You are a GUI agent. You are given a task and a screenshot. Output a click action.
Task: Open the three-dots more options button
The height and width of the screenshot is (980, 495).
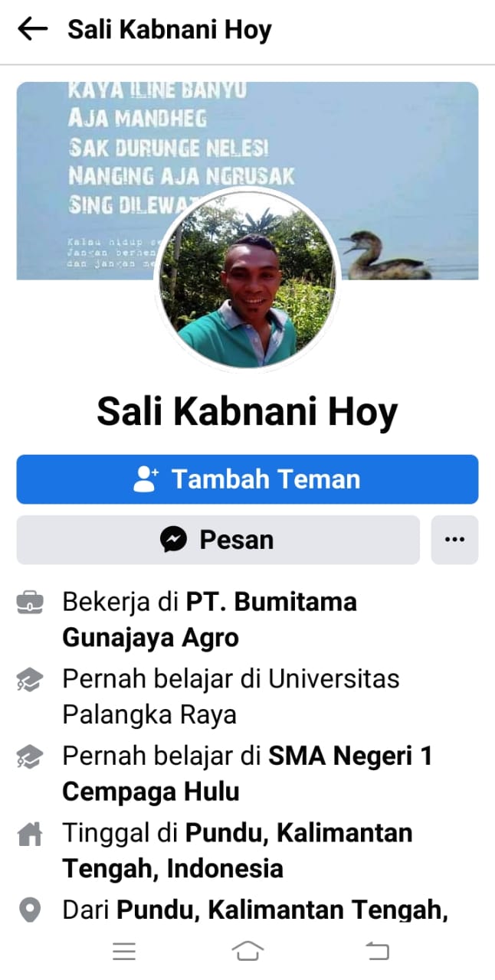(454, 540)
